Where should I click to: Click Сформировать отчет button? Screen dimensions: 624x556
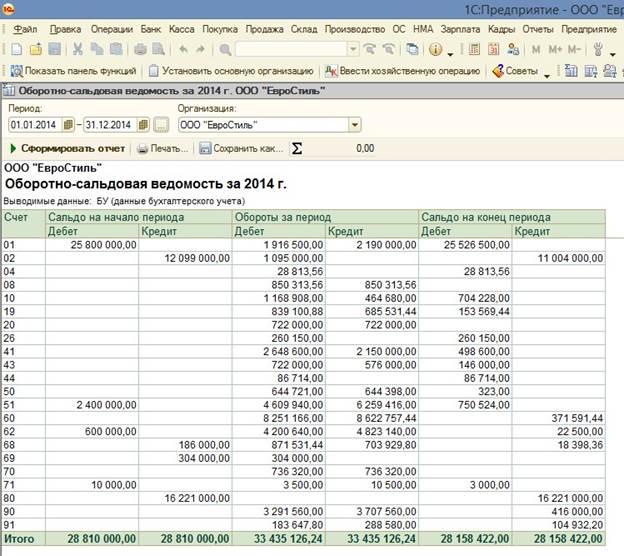click(x=66, y=148)
